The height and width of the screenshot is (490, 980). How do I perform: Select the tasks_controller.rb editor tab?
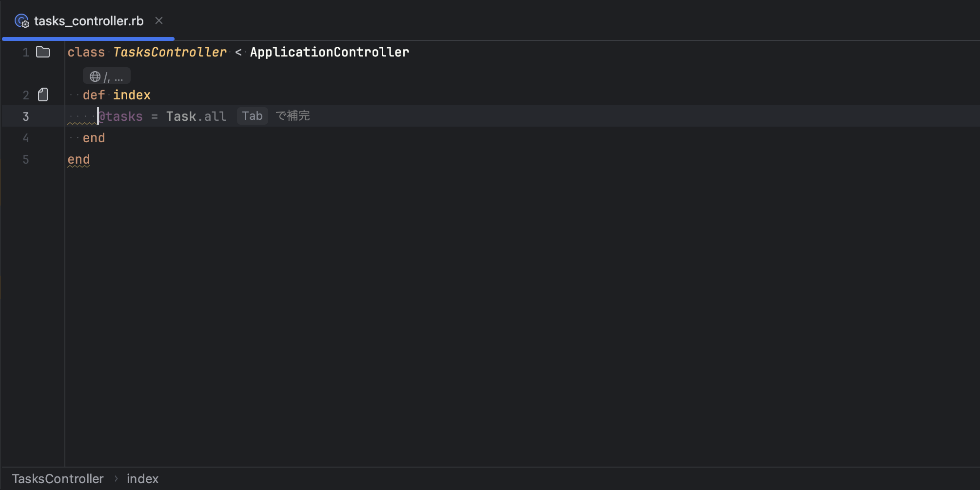point(88,21)
